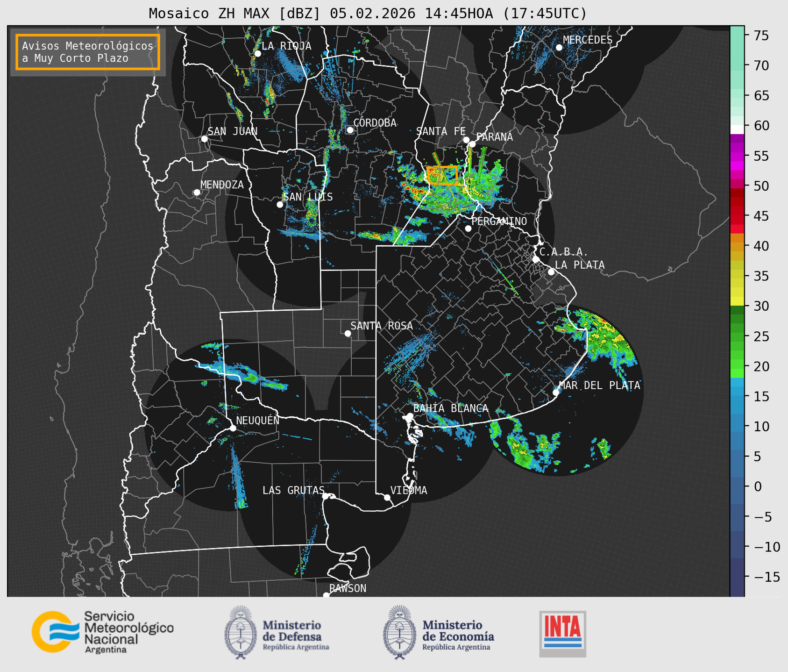
Task: Click the Santa Rosa city marker
Action: [x=348, y=334]
